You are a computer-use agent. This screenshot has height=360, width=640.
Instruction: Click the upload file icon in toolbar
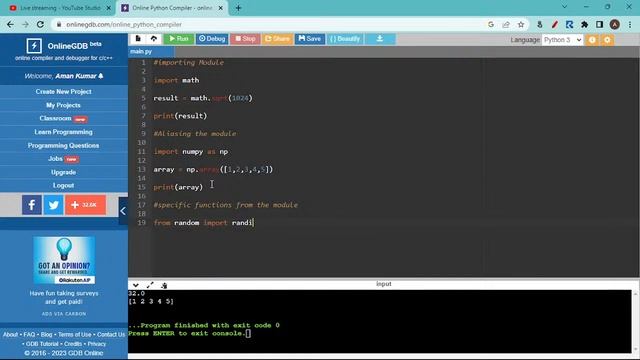pos(153,39)
